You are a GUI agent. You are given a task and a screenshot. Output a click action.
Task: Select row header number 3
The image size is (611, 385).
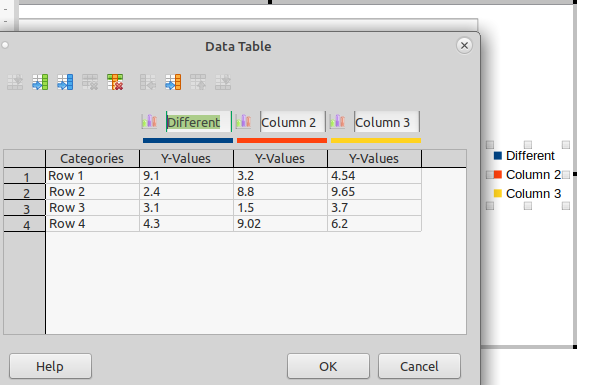click(25, 208)
